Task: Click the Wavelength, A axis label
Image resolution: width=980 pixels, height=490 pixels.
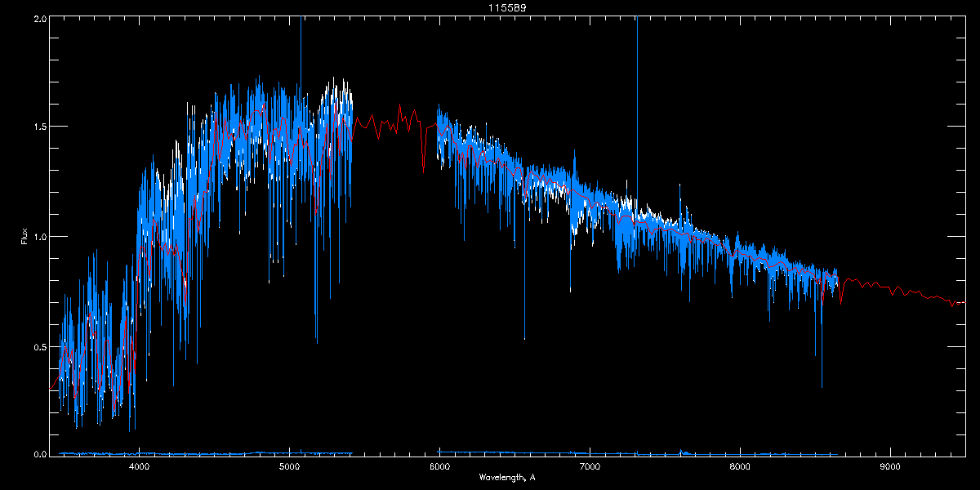Action: pos(507,477)
